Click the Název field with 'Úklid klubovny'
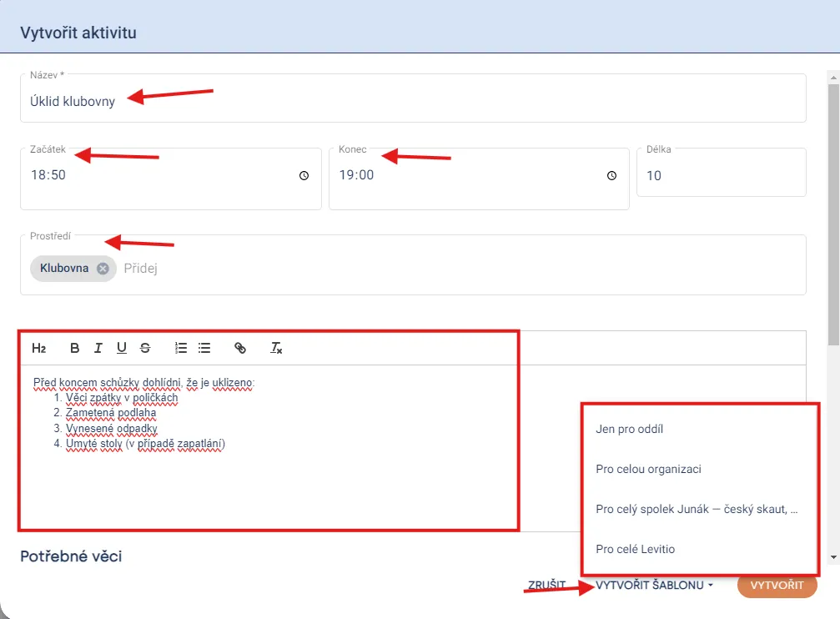Screen dimensions: 840x619 413,98
